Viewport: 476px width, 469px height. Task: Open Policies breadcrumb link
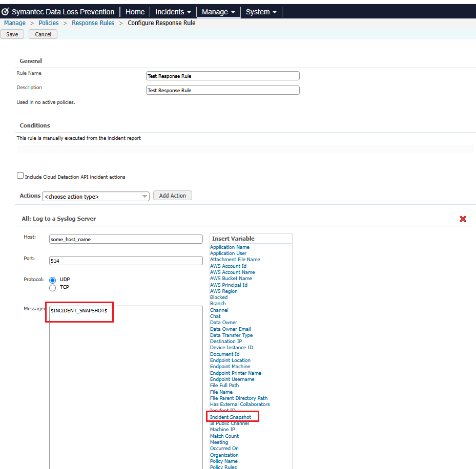pos(49,23)
